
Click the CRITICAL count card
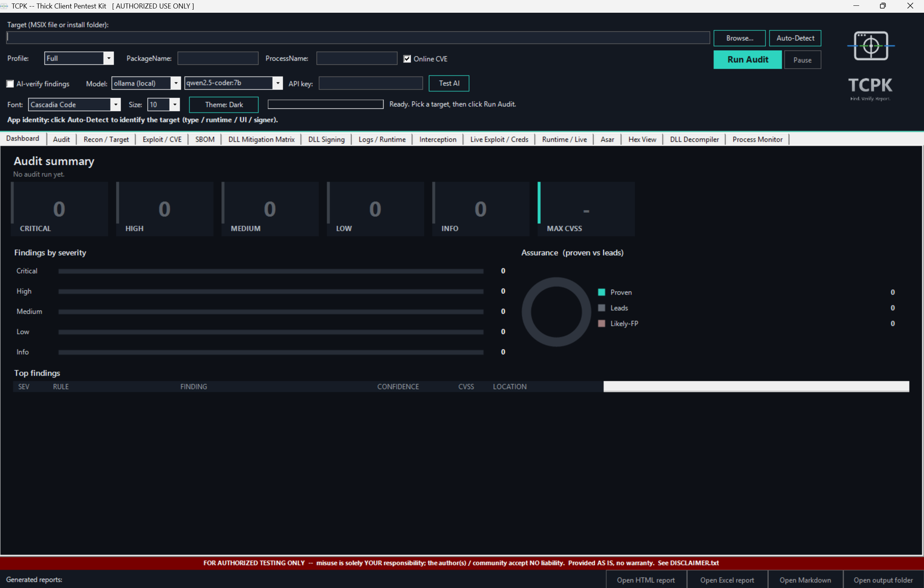[x=59, y=209]
